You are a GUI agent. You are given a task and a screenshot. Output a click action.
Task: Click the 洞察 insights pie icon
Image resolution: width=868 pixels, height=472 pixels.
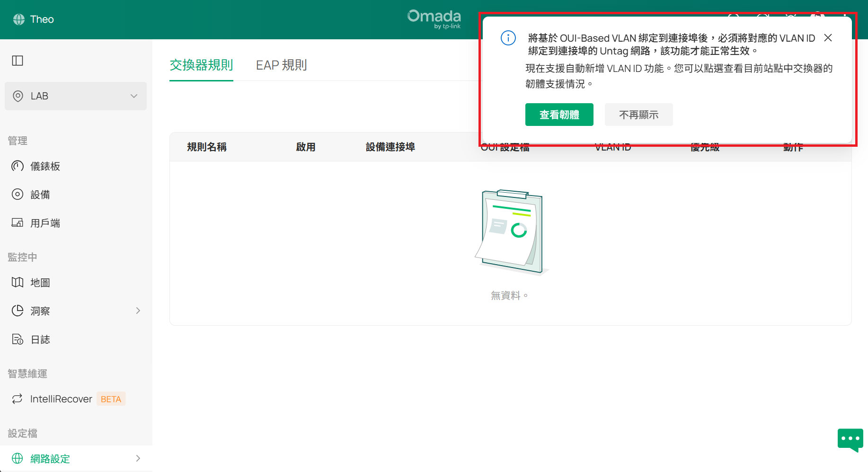[x=18, y=311]
